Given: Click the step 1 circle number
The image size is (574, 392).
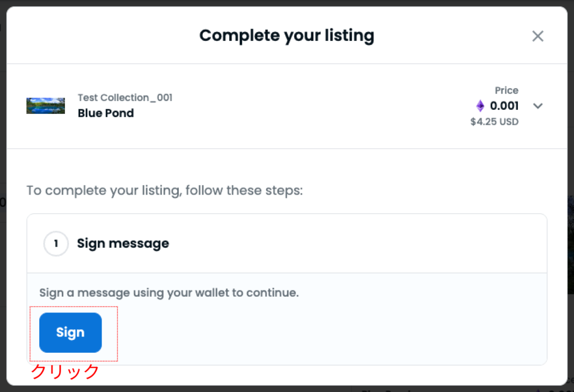Looking at the screenshot, I should [x=56, y=244].
